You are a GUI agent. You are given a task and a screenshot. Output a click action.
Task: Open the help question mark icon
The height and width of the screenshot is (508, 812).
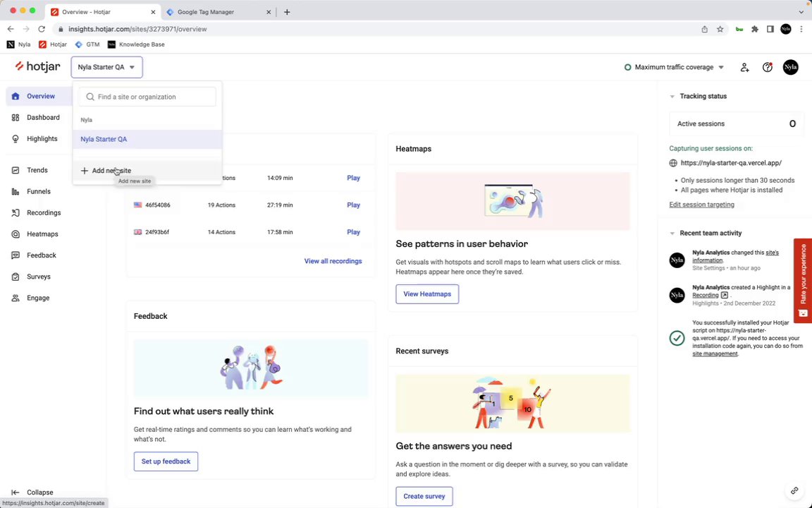768,67
